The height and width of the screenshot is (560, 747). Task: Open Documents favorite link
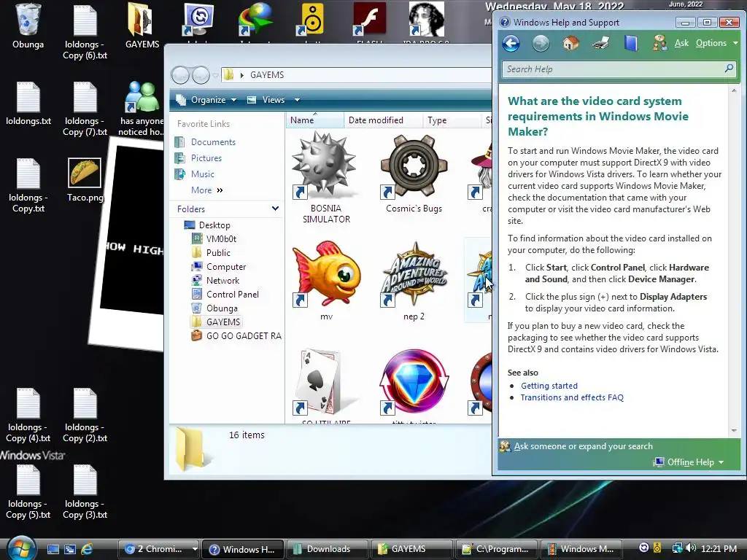click(213, 142)
